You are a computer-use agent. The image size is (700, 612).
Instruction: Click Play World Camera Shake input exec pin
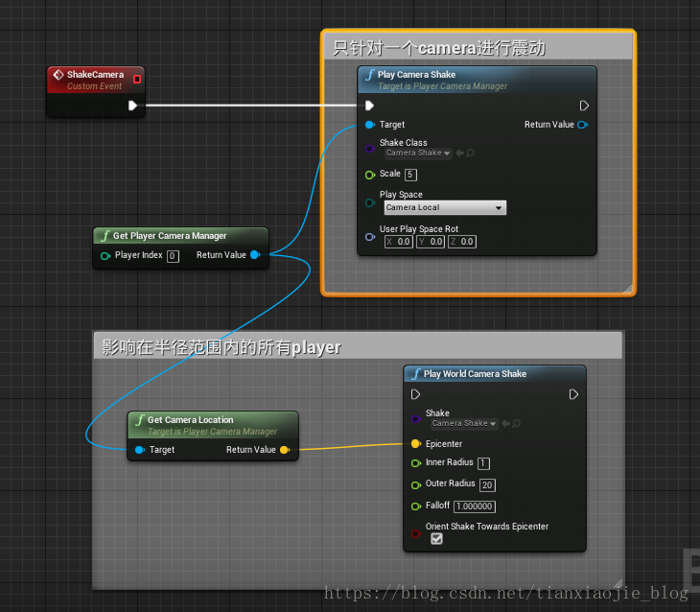pyautogui.click(x=415, y=394)
